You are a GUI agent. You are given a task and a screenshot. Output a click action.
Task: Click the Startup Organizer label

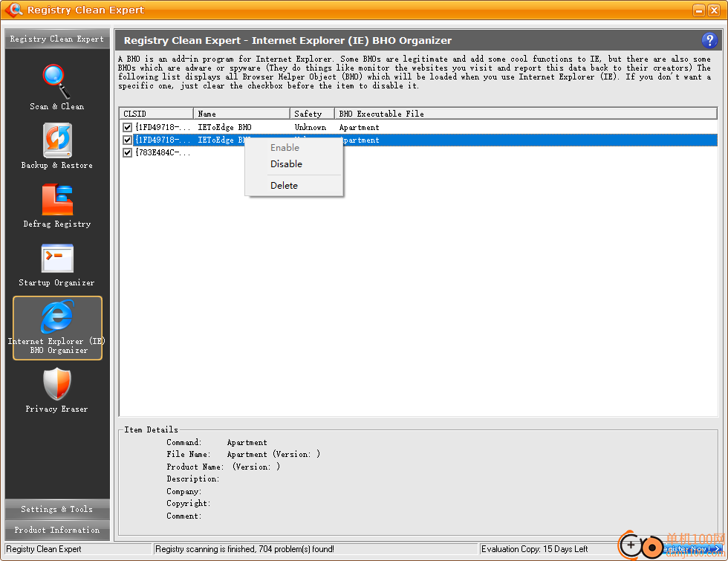tap(57, 282)
